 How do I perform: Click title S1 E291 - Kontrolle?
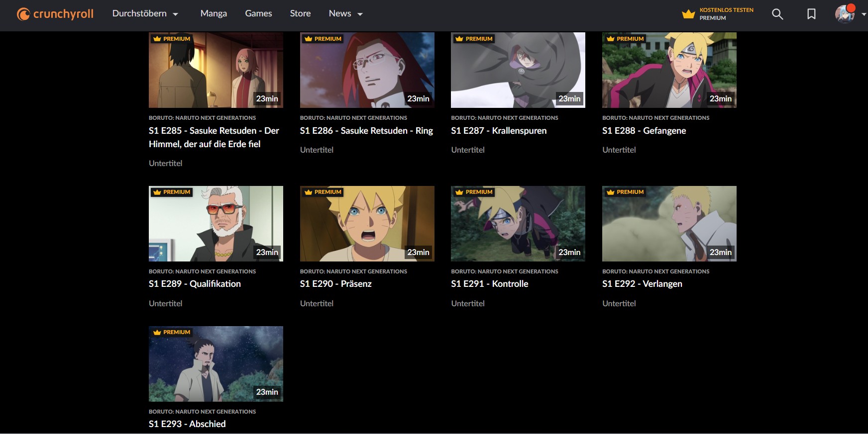490,284
